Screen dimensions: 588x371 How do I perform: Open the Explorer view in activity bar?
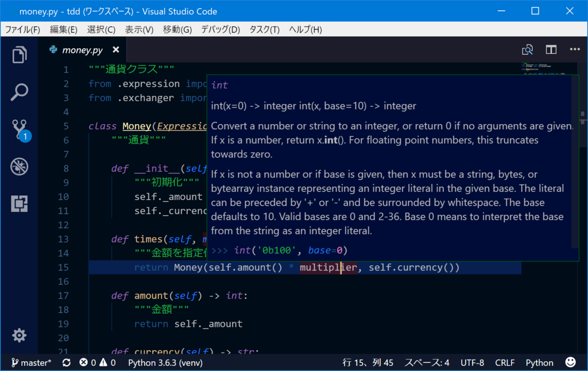pos(19,55)
